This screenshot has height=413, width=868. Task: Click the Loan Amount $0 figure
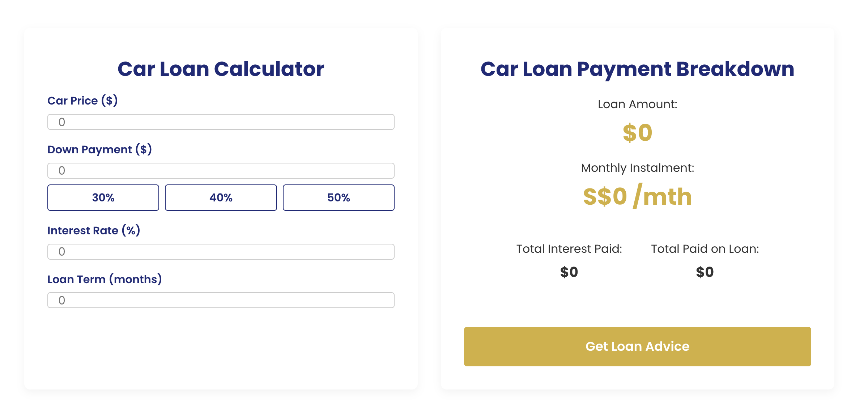coord(637,132)
